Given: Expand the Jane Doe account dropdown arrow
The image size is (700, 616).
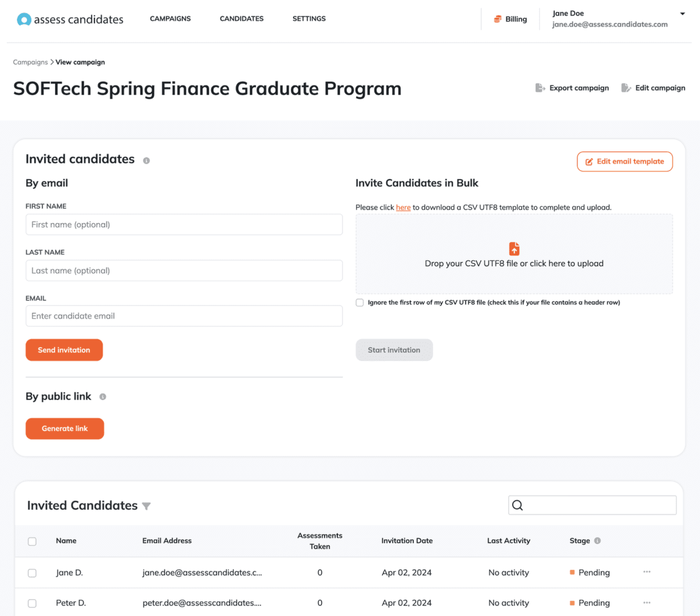Looking at the screenshot, I should pyautogui.click(x=683, y=14).
